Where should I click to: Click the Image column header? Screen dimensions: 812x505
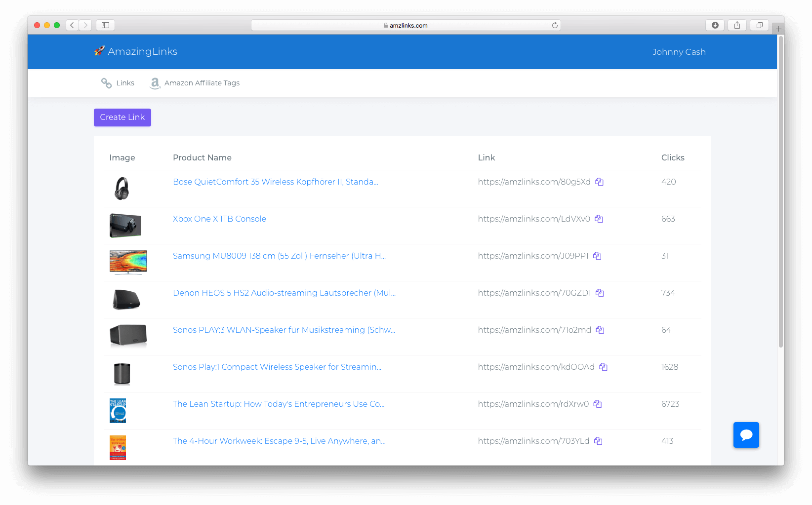point(122,157)
